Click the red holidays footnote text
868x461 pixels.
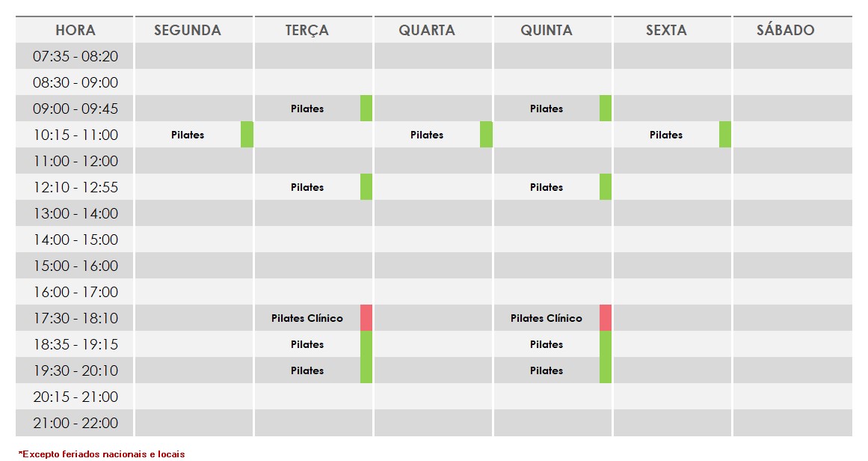(102, 454)
